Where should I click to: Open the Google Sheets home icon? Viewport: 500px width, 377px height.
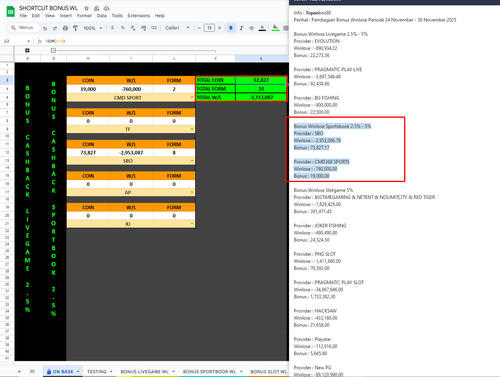coord(10,12)
